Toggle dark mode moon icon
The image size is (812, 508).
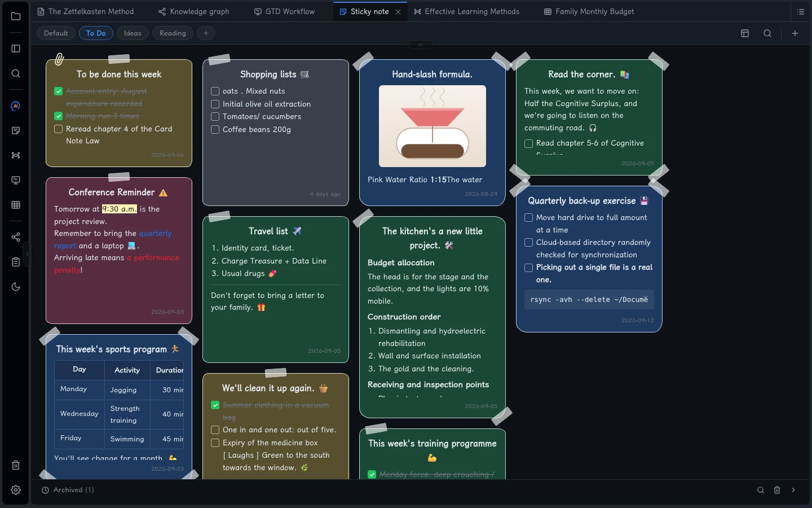tap(16, 287)
